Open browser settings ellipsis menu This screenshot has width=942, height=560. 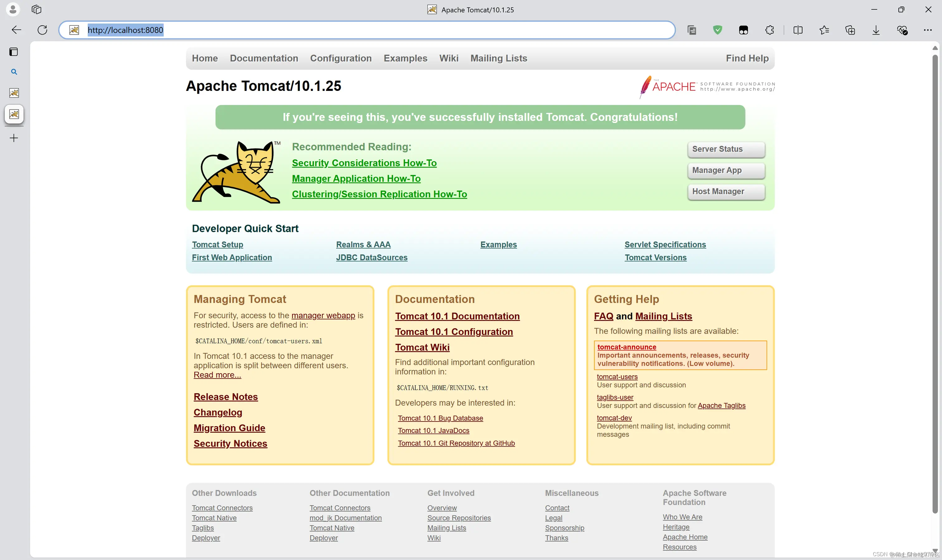pos(928,30)
